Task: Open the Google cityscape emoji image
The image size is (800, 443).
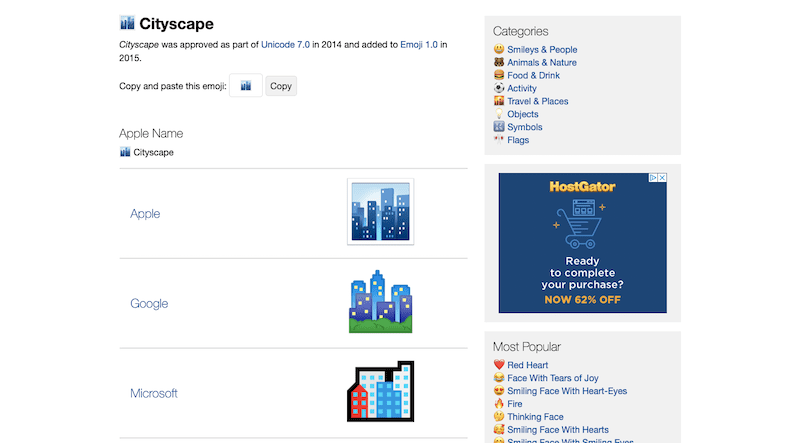Action: [381, 302]
